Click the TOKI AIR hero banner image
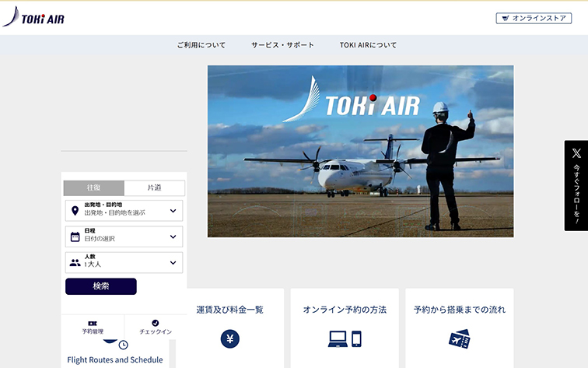Viewport: 588px width, 368px height. 361,151
